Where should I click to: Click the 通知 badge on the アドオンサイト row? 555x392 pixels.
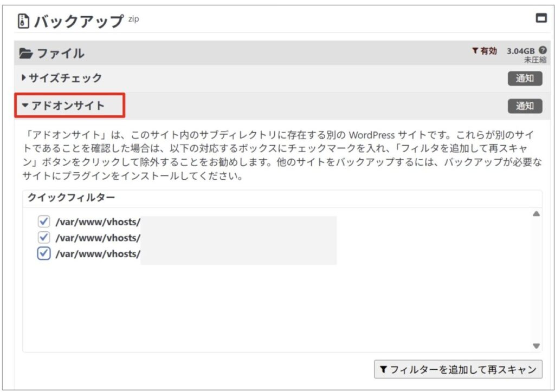(x=525, y=106)
